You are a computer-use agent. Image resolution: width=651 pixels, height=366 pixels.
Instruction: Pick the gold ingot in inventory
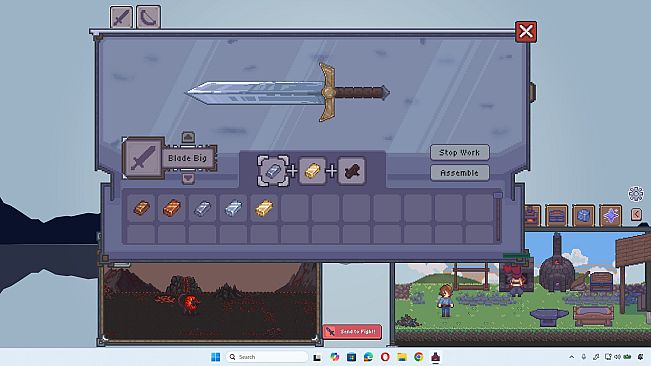tap(264, 207)
